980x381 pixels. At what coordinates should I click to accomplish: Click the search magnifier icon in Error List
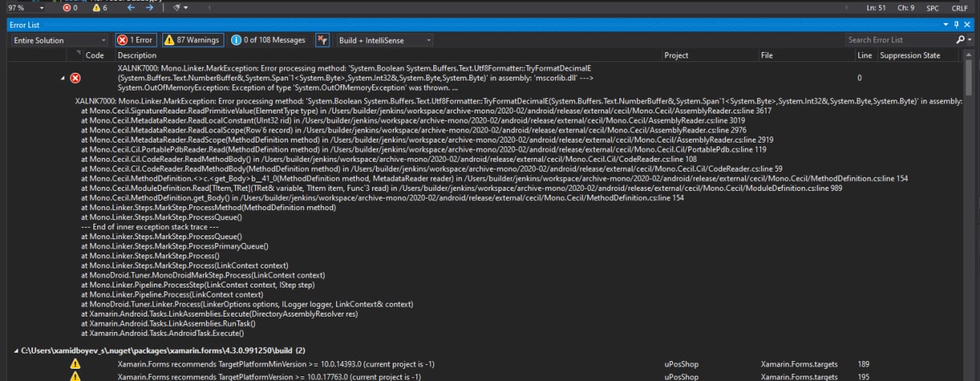pos(961,40)
